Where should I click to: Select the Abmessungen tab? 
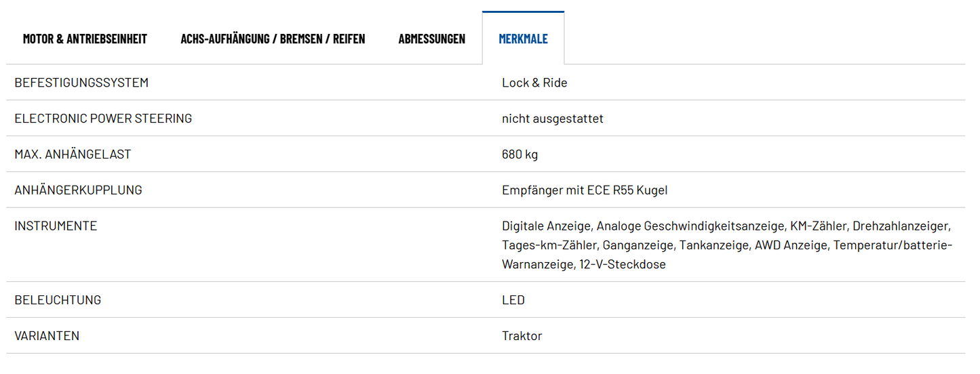point(432,39)
